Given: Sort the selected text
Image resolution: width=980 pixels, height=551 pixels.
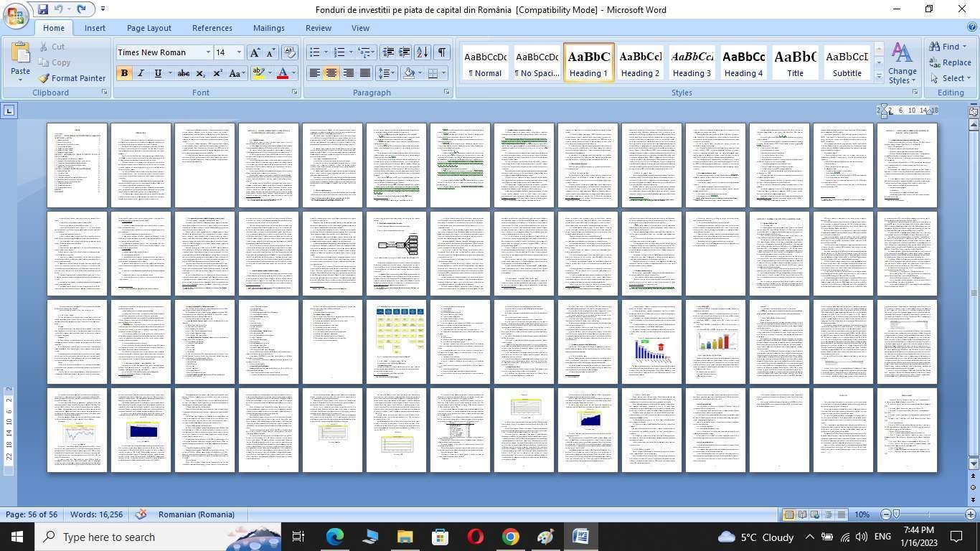Looking at the screenshot, I should [423, 52].
